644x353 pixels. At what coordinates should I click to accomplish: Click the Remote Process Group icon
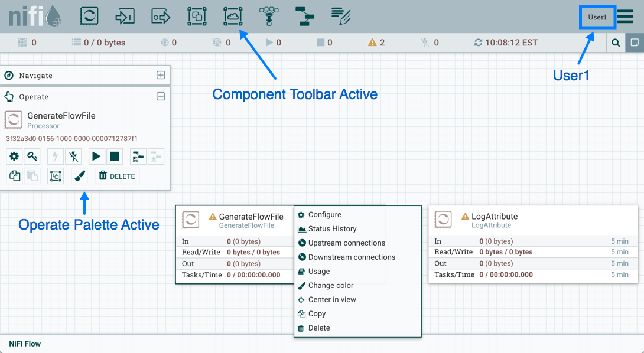click(x=233, y=17)
